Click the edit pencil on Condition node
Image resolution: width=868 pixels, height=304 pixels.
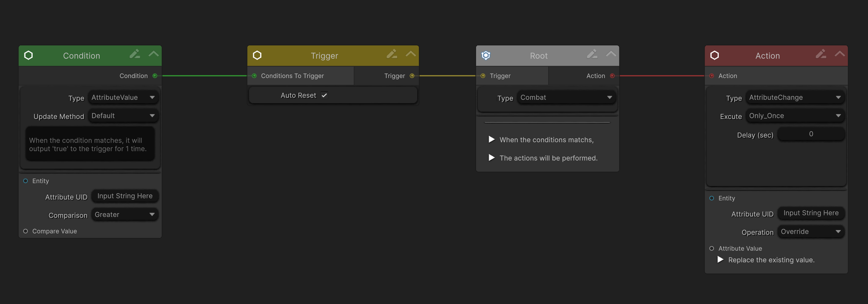point(135,54)
